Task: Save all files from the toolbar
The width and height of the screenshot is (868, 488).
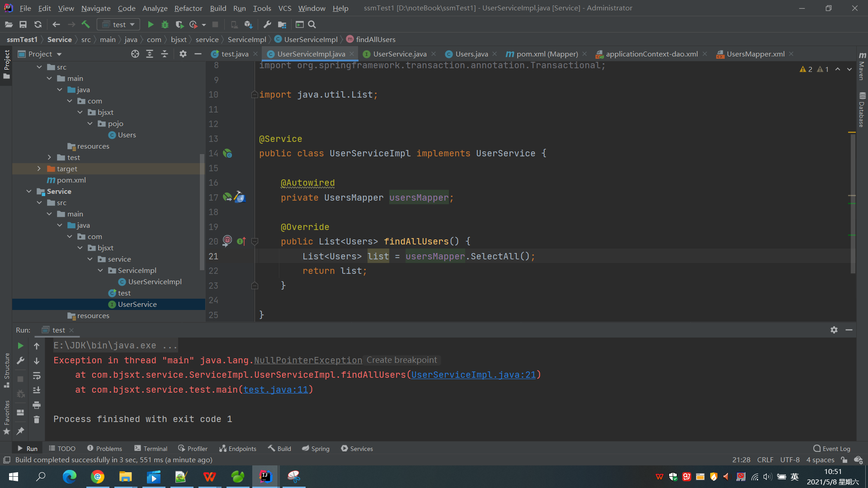Action: [23, 25]
